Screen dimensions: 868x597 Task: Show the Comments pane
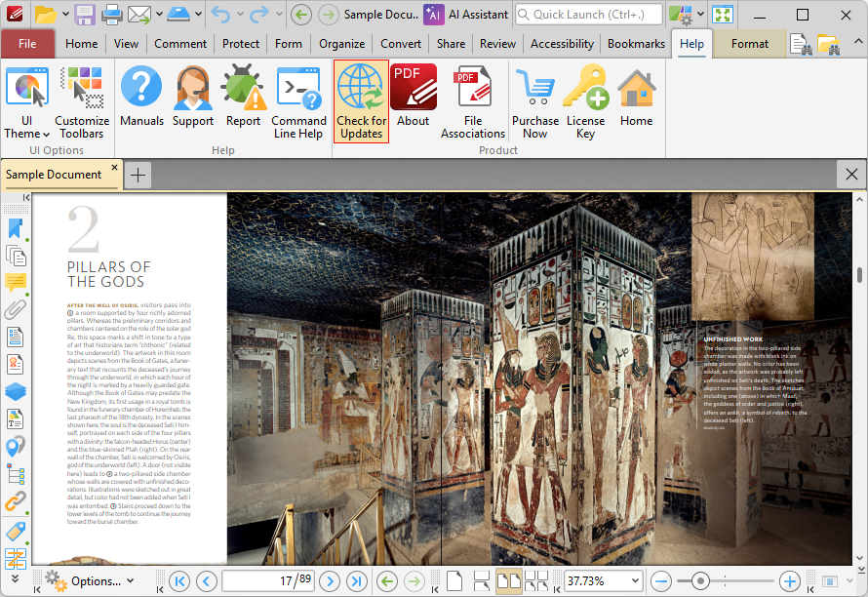(x=16, y=283)
